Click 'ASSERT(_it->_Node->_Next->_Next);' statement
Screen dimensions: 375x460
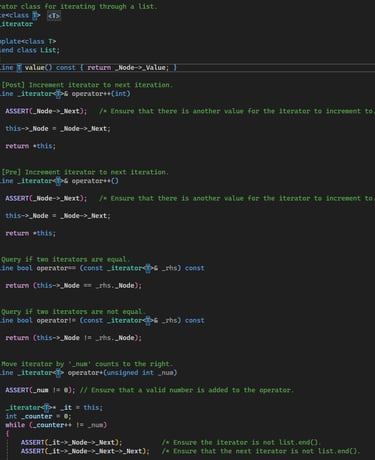click(x=85, y=451)
